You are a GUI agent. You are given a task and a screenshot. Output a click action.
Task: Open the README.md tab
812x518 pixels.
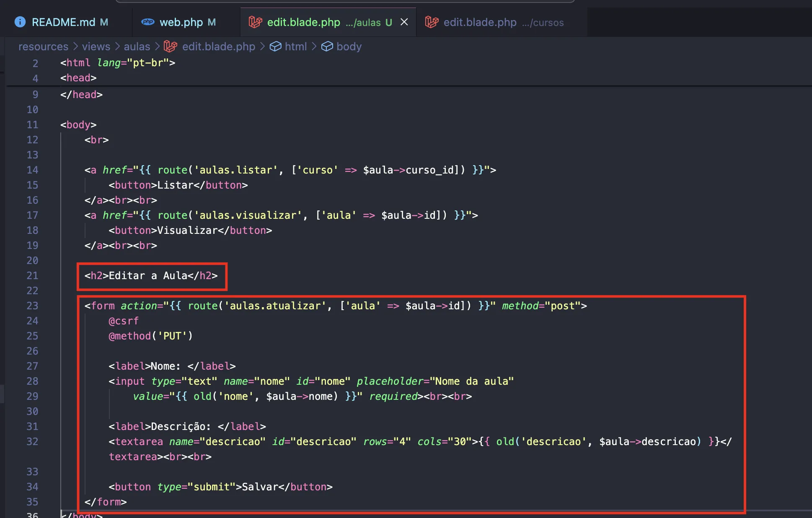64,22
